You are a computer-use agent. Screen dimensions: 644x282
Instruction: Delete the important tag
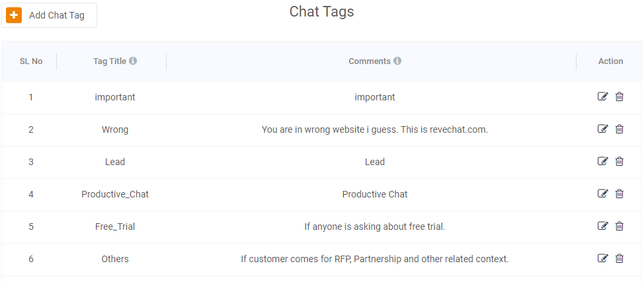620,97
